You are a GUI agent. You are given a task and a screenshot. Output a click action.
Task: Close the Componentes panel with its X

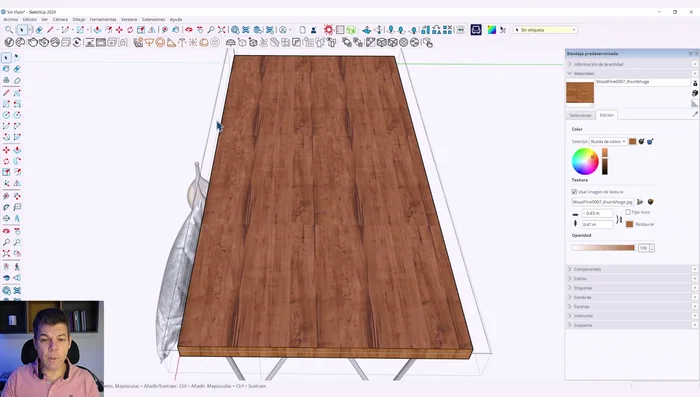695,269
